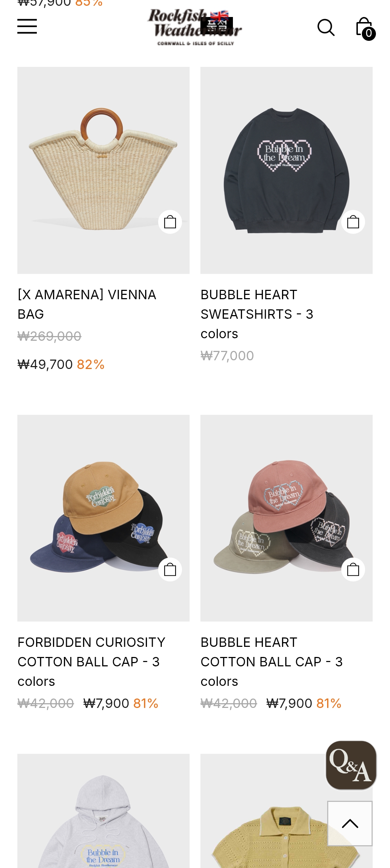Click the back-to-top arrow button

(350, 824)
